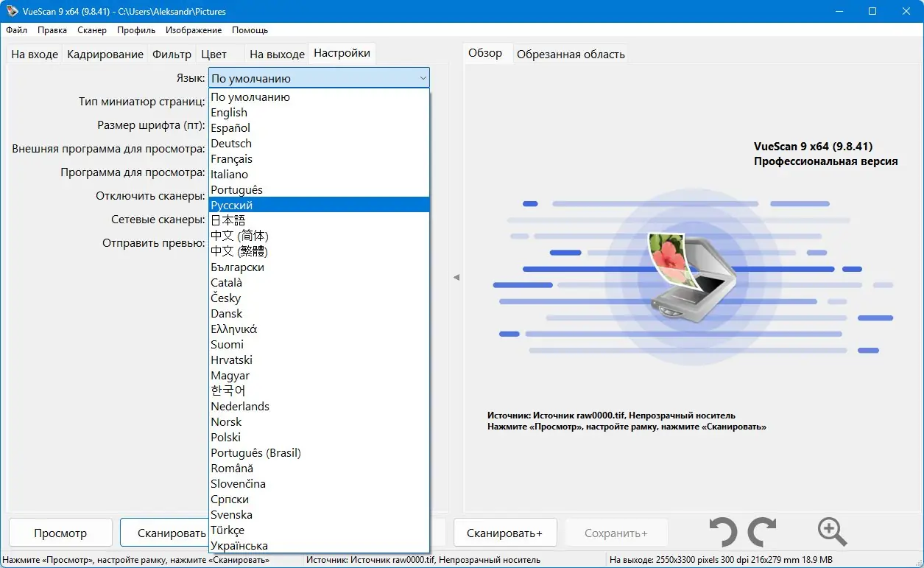The width and height of the screenshot is (924, 568).
Task: Choose Türkçe in language list
Action: coord(319,530)
